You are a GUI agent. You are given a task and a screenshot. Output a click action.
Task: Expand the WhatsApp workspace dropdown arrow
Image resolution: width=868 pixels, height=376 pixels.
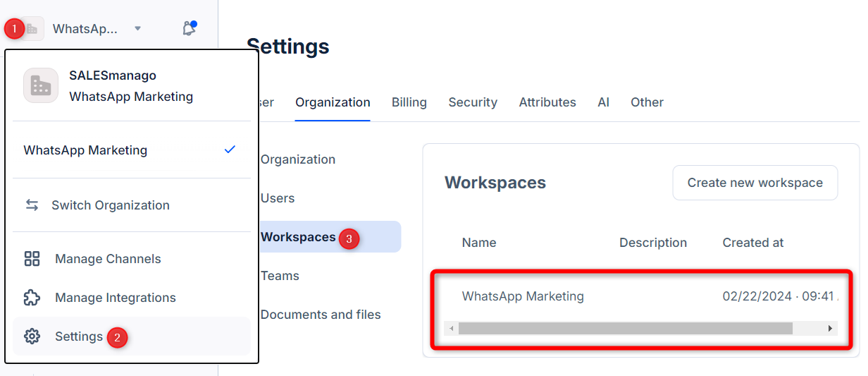[137, 29]
